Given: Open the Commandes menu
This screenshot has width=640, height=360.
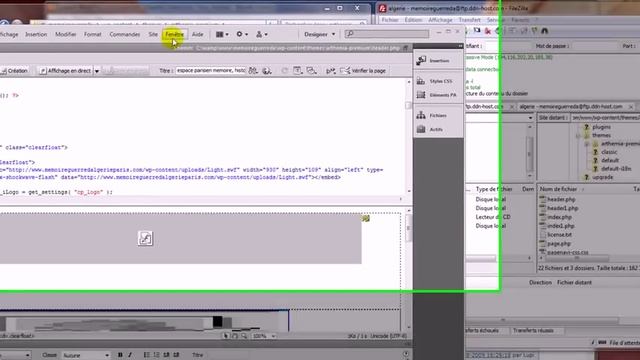Looking at the screenshot, I should (124, 34).
